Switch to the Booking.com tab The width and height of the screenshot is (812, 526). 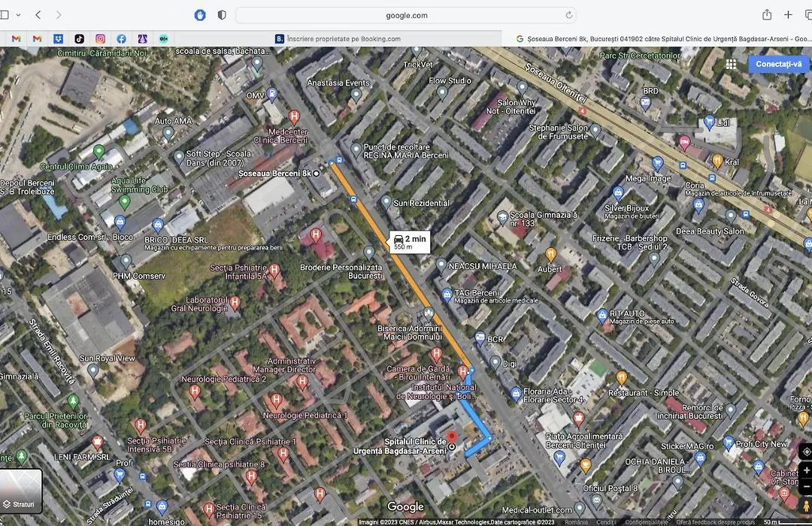[338, 38]
